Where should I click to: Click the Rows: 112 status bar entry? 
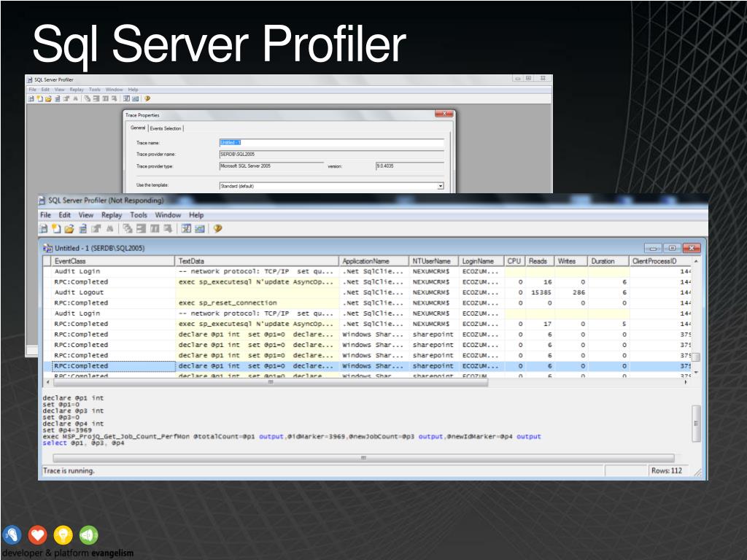(x=667, y=470)
